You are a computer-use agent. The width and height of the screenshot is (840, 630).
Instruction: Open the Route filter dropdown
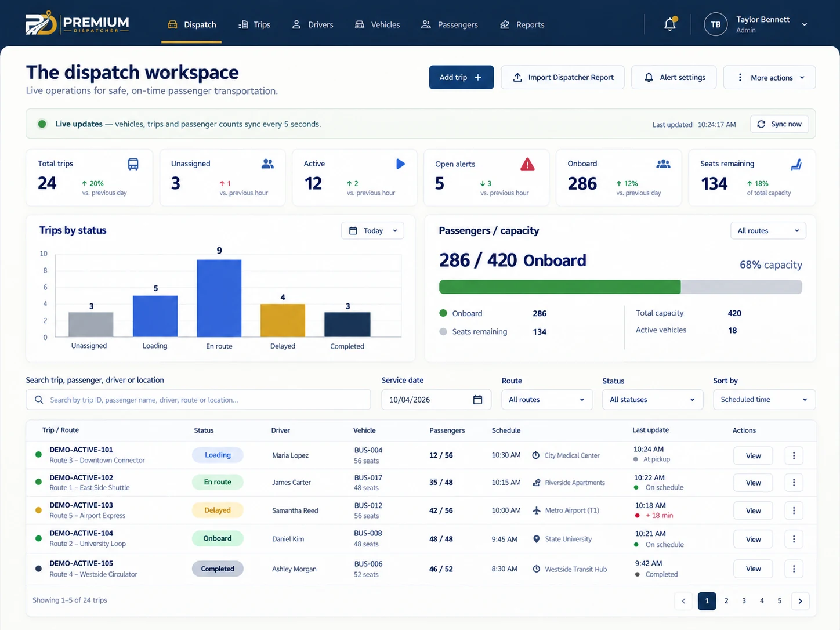tap(547, 400)
